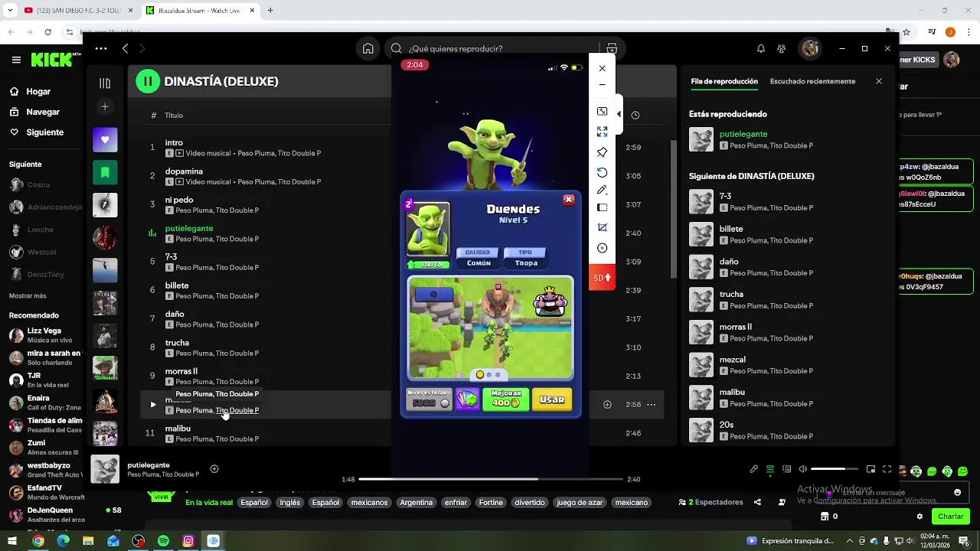
Task: Switch to Escuchado recientemente tab
Action: pyautogui.click(x=812, y=81)
